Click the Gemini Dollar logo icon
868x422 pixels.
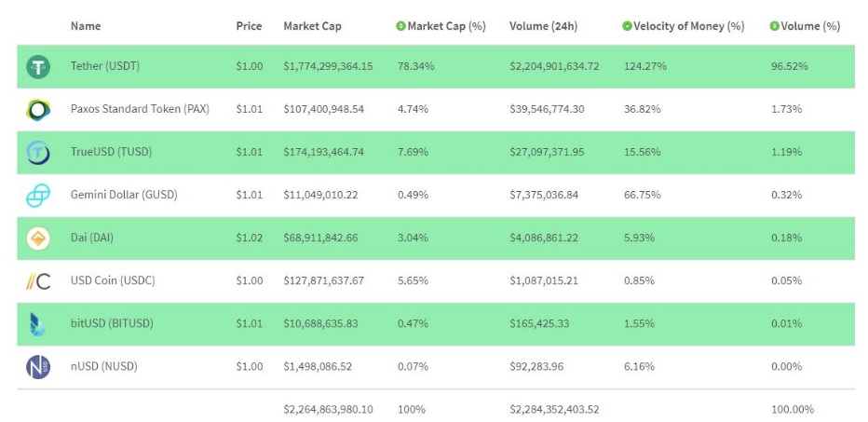click(38, 196)
